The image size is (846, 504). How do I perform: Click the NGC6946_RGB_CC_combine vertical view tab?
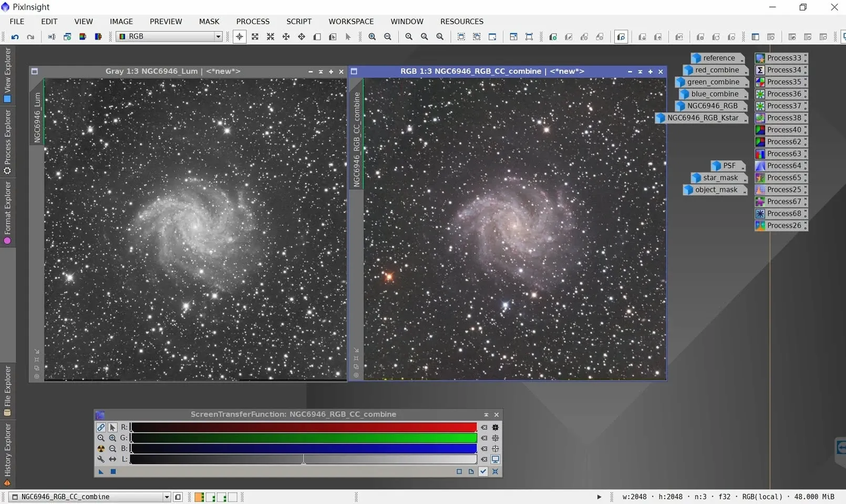click(356, 139)
